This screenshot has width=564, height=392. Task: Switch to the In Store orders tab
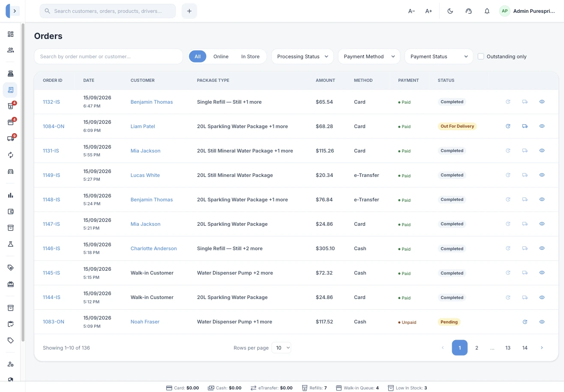pyautogui.click(x=250, y=57)
